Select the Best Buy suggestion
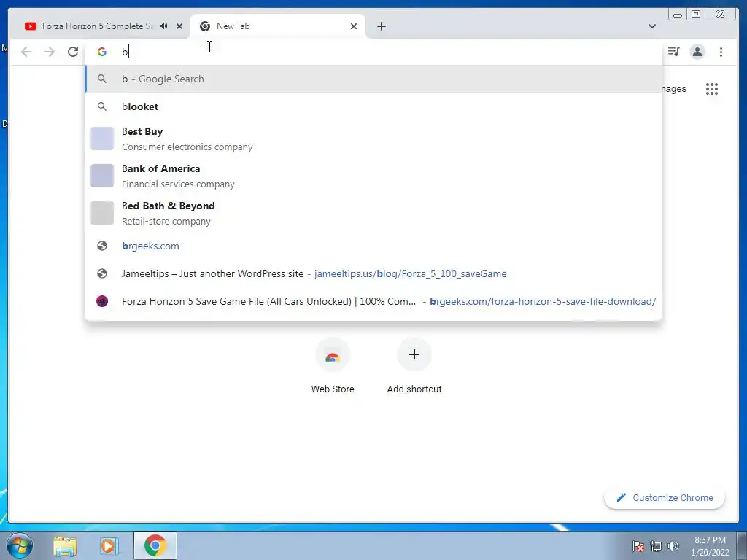This screenshot has width=747, height=560. [x=373, y=139]
